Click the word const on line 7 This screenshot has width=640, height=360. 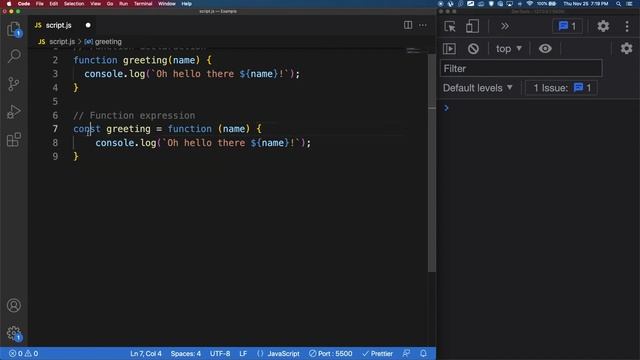pos(87,129)
